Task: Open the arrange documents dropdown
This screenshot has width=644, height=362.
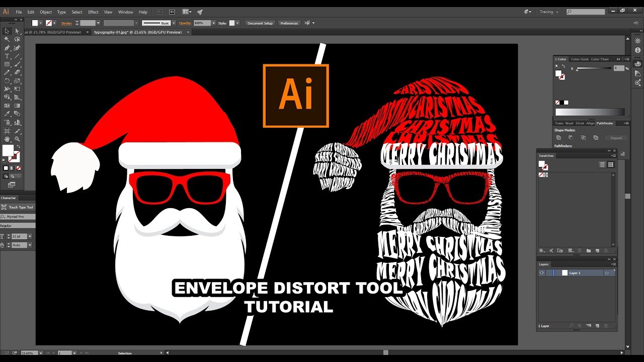Action: click(187, 12)
